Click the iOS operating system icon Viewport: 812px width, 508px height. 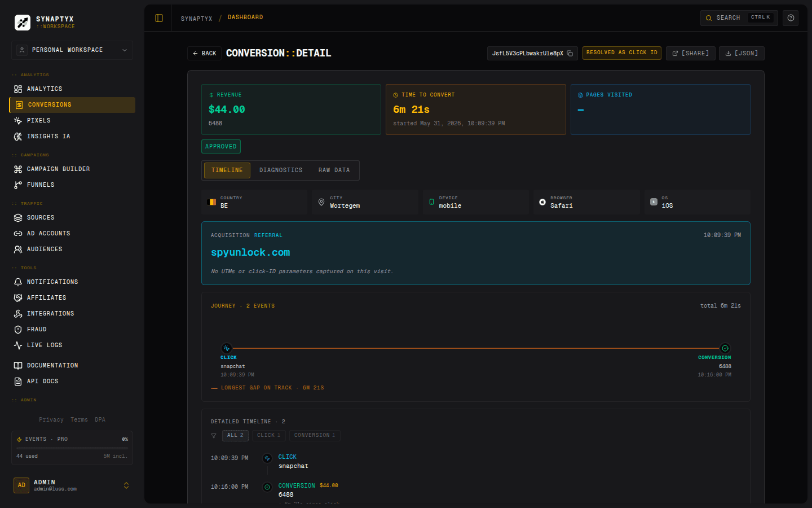point(654,202)
